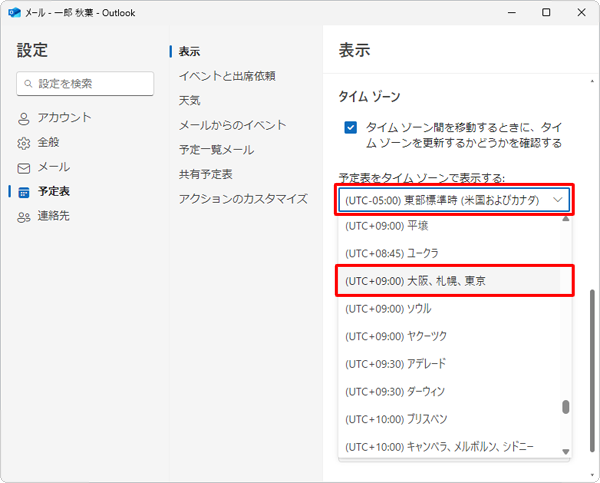Open イベントと出席依頼 settings
This screenshot has width=600, height=483.
(x=227, y=76)
